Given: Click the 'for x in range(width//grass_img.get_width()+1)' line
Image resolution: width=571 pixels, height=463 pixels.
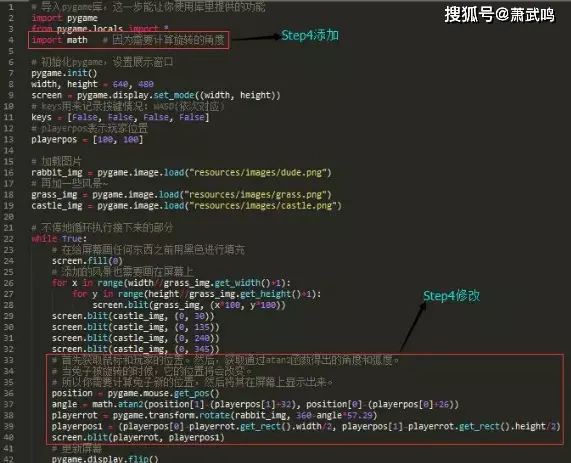Looking at the screenshot, I should pos(171,283).
